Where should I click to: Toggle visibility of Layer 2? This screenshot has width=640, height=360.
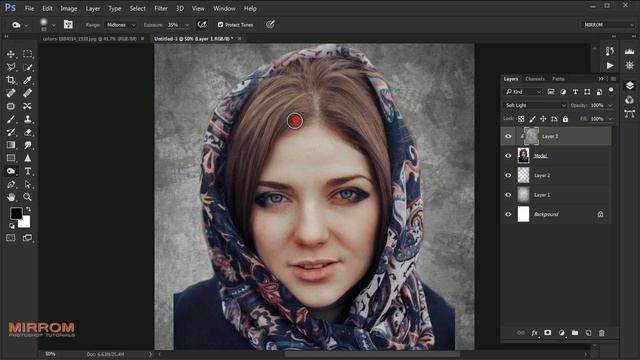point(508,176)
